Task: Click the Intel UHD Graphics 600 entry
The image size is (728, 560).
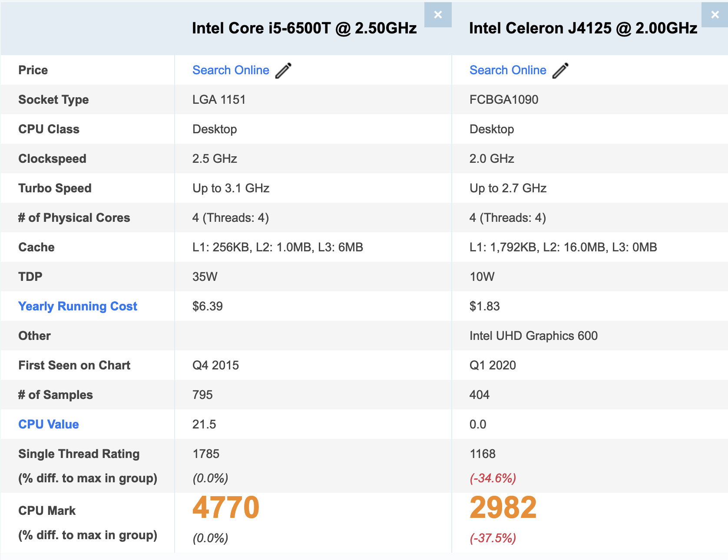Action: point(533,336)
